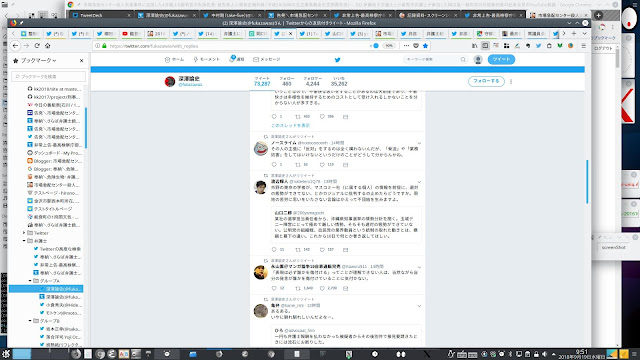
Task: Click the taskbar clock showing 9:51
Action: click(x=582, y=354)
